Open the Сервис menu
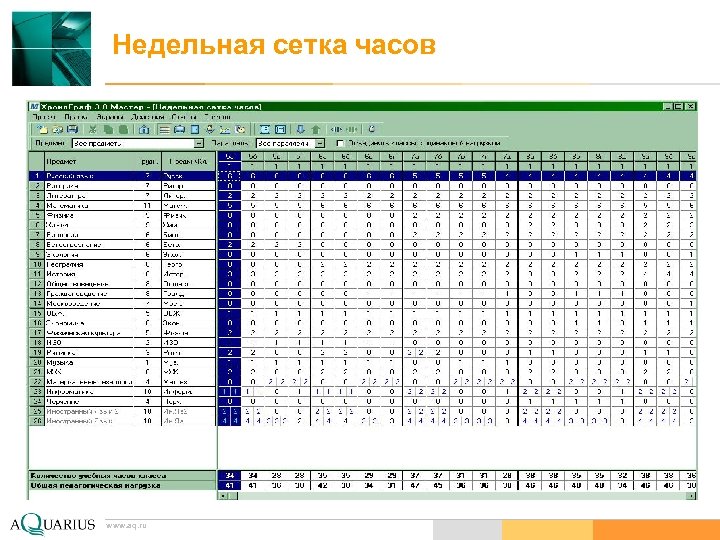Screen dimensions: 720x540 click(184, 118)
